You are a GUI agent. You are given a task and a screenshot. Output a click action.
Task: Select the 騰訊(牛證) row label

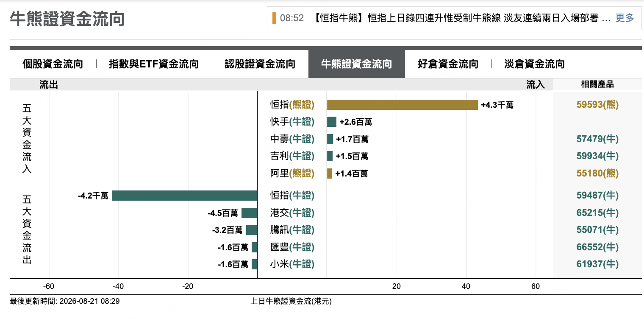click(292, 230)
